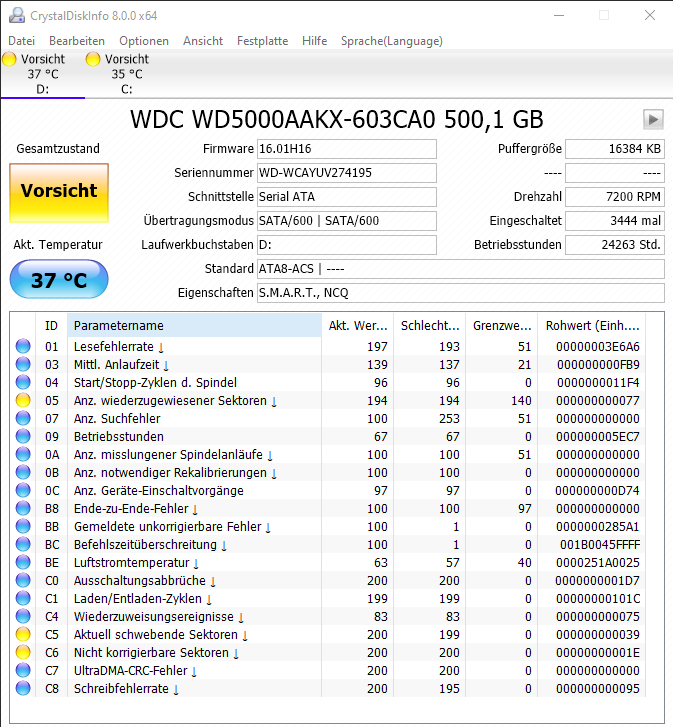Open the Optionen menu
The height and width of the screenshot is (727, 673).
tap(144, 41)
